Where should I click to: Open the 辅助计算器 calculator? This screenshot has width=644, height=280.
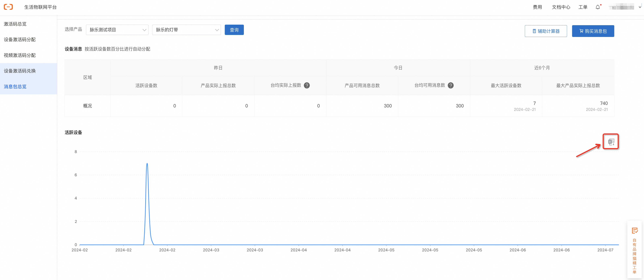pos(545,31)
